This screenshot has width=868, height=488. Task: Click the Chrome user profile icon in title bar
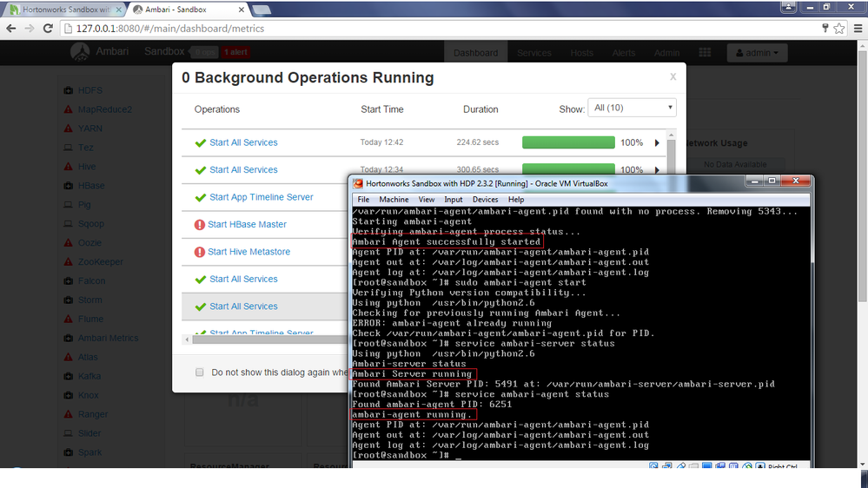(789, 7)
